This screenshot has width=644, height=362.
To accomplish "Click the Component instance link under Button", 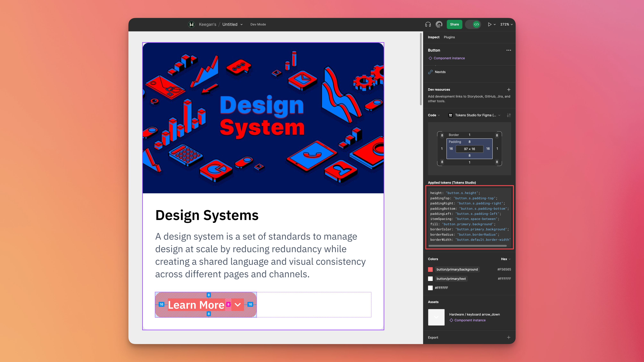I will [449, 58].
